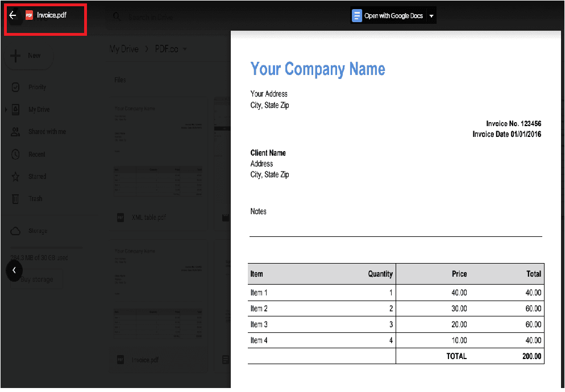
Task: Click the back arrow to close preview
Action: 13,15
